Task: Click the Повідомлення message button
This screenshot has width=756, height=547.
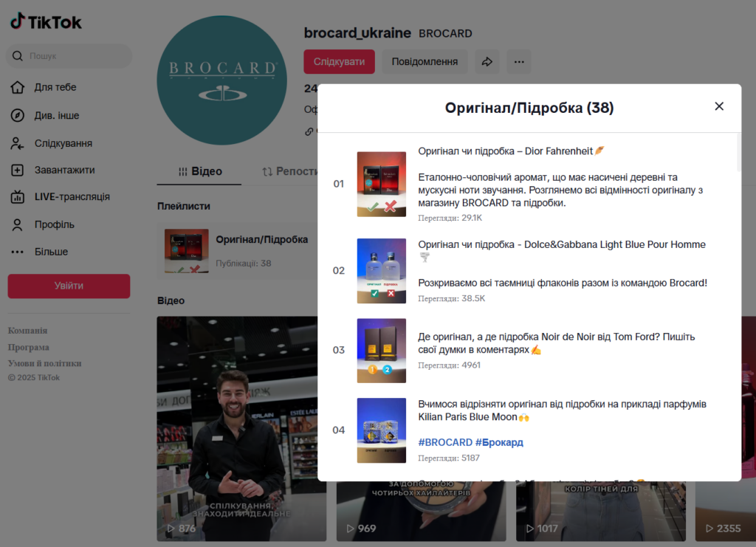Action: coord(425,62)
